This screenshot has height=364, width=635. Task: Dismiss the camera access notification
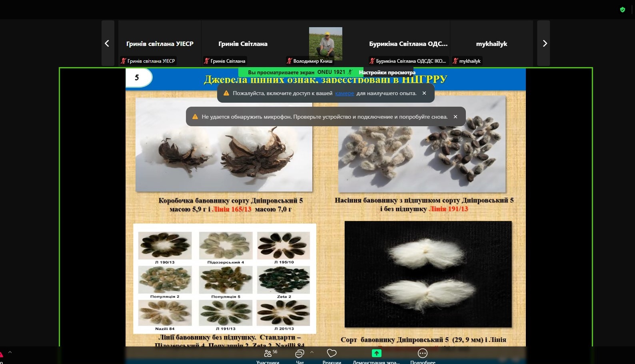pyautogui.click(x=424, y=93)
